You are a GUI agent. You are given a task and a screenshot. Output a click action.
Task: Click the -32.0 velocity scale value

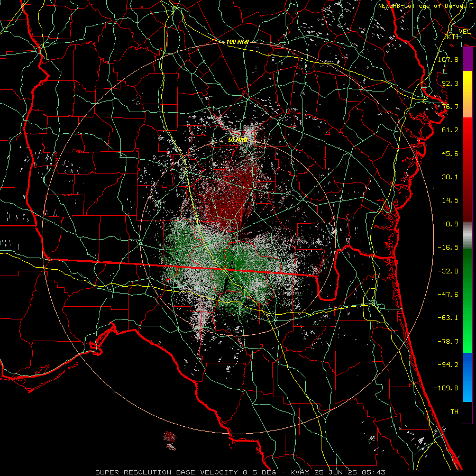click(448, 271)
